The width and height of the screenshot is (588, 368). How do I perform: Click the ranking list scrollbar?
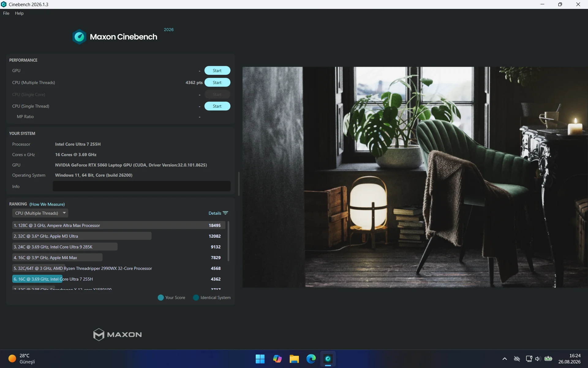coord(228,241)
